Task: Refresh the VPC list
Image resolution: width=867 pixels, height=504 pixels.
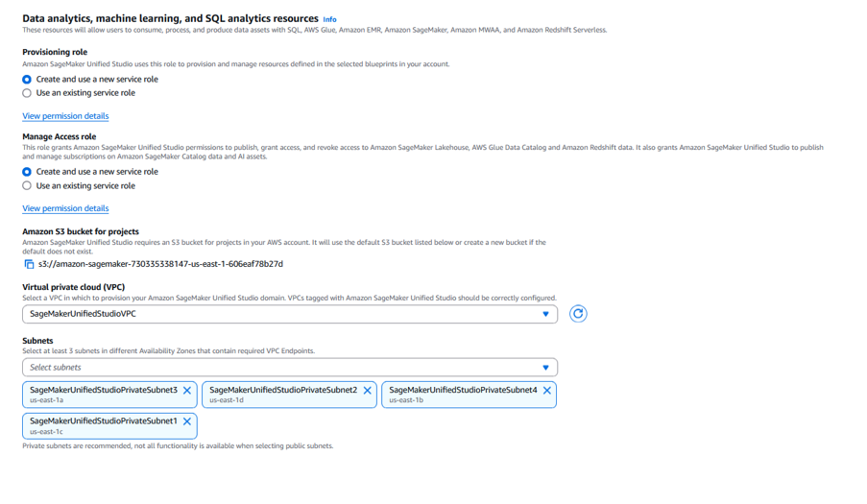Action: click(578, 314)
